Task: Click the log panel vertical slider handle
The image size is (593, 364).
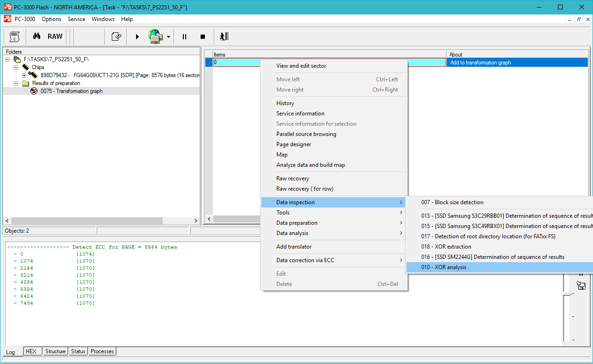Action: point(567,293)
